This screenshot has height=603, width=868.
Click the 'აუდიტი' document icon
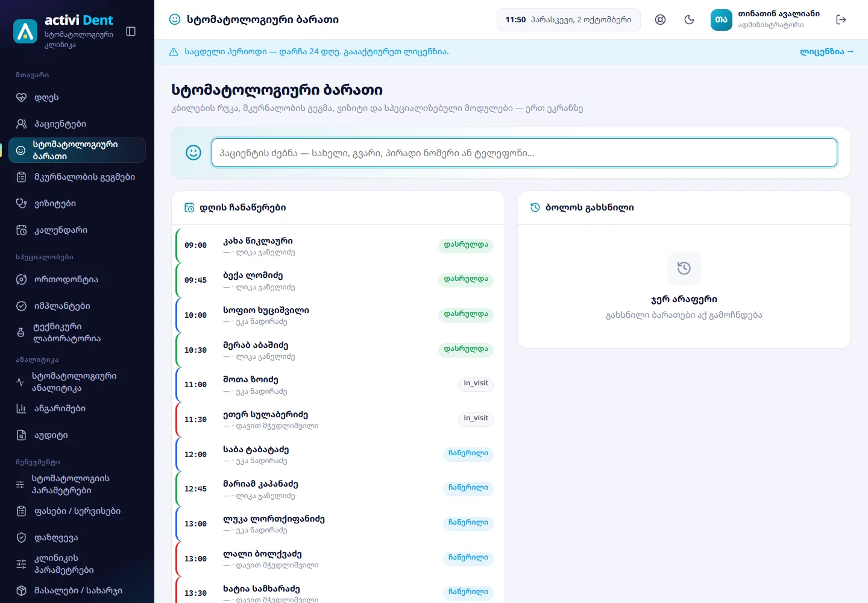click(x=22, y=435)
